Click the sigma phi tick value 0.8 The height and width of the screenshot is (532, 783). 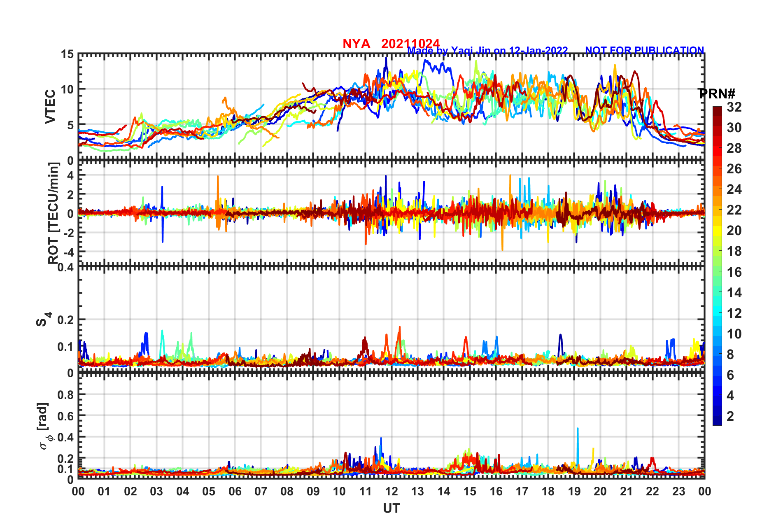tap(66, 394)
